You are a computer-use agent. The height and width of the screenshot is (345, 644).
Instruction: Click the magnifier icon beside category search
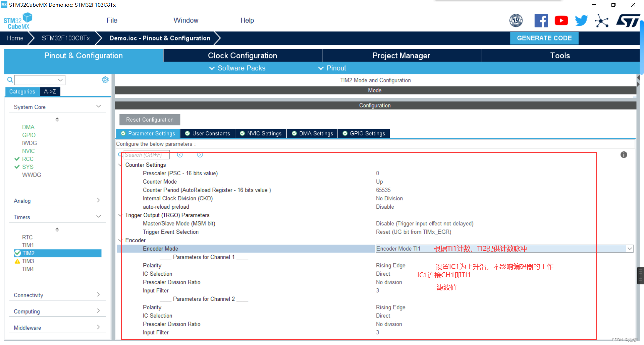(10, 80)
